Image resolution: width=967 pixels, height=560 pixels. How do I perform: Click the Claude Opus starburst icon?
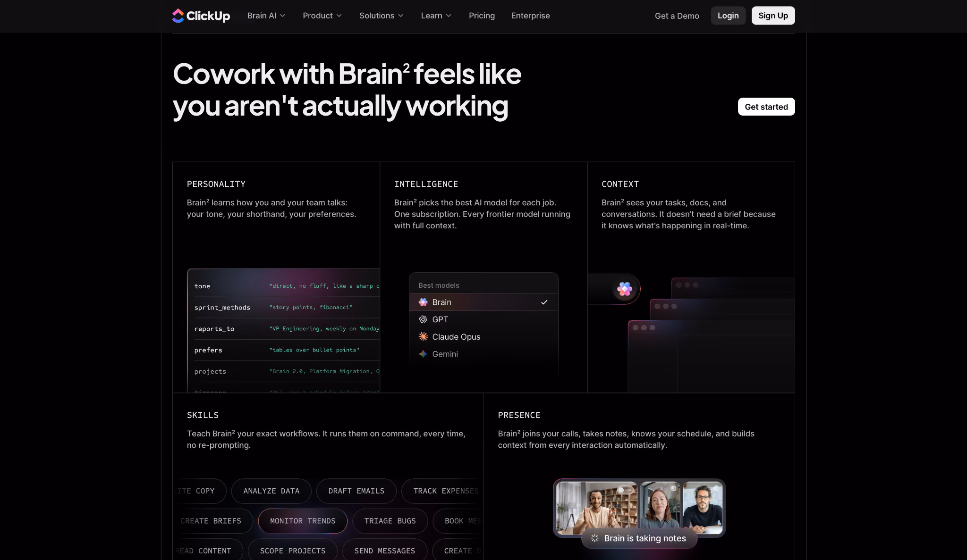click(x=423, y=337)
